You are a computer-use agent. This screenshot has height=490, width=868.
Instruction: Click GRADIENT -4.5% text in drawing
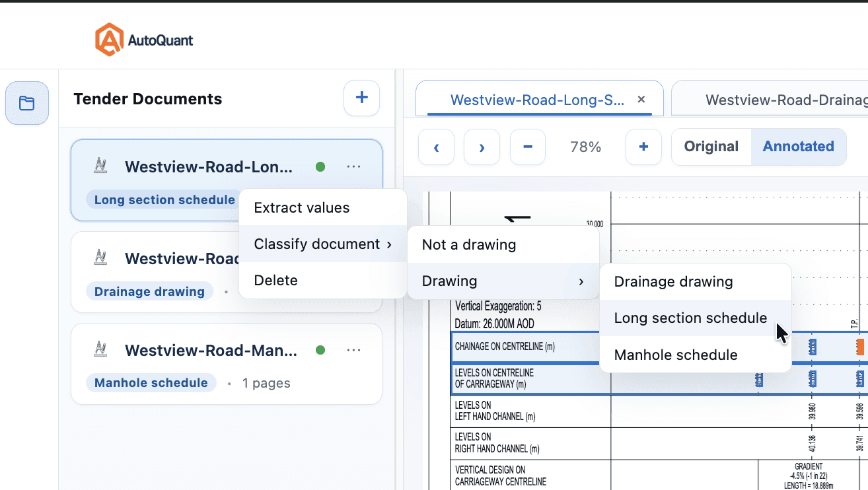[809, 471]
